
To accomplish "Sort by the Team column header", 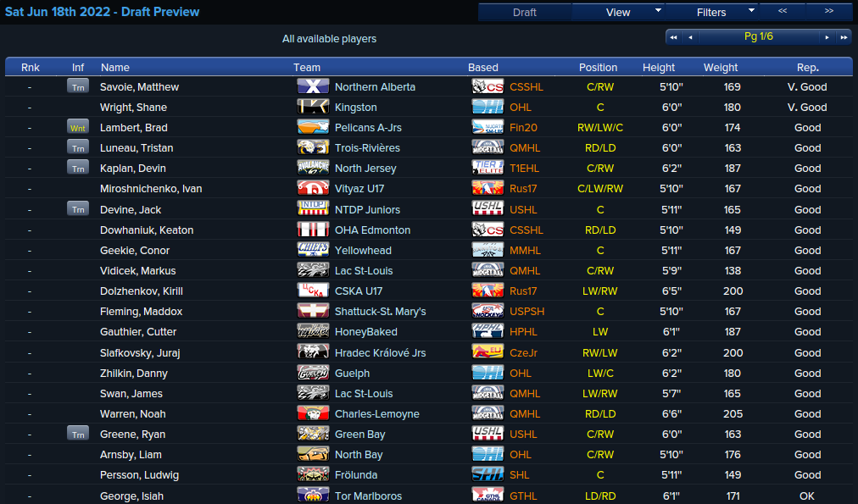I will (306, 67).
